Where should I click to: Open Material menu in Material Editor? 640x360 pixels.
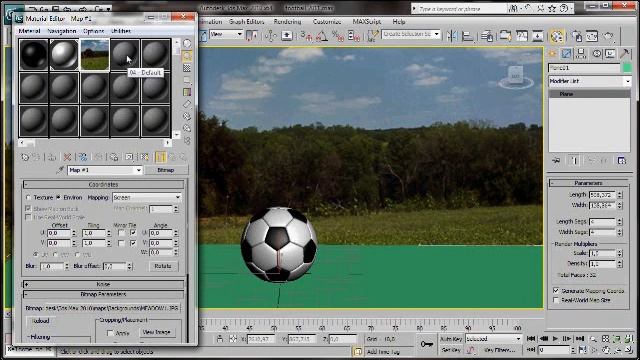point(29,31)
